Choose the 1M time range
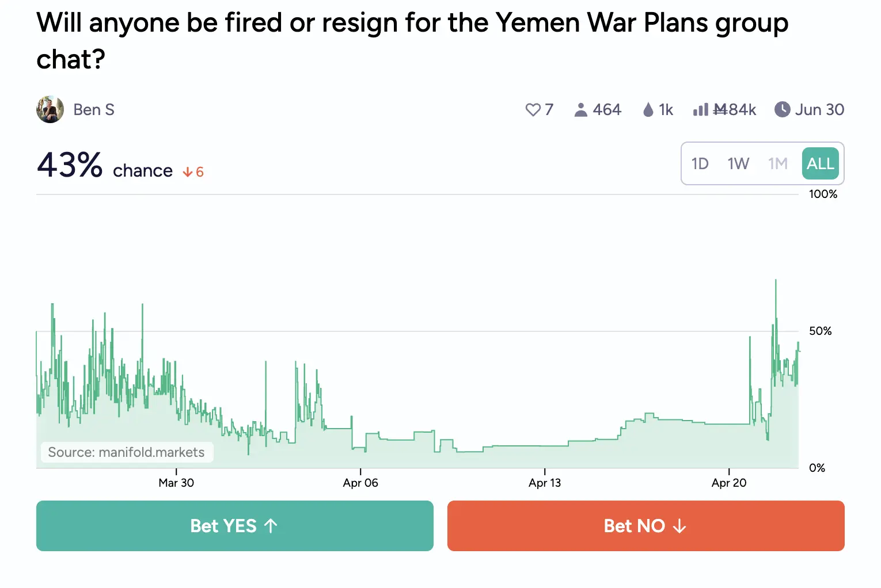Screen dimensions: 881x588 click(x=777, y=164)
